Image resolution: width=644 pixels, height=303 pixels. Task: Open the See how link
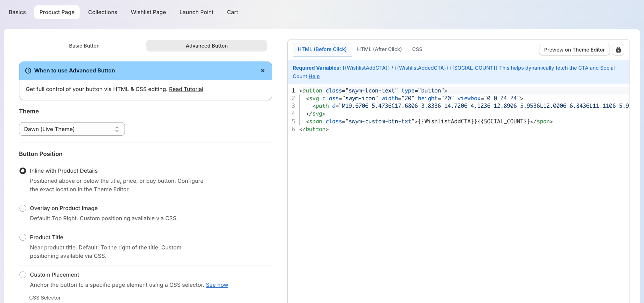click(x=217, y=285)
